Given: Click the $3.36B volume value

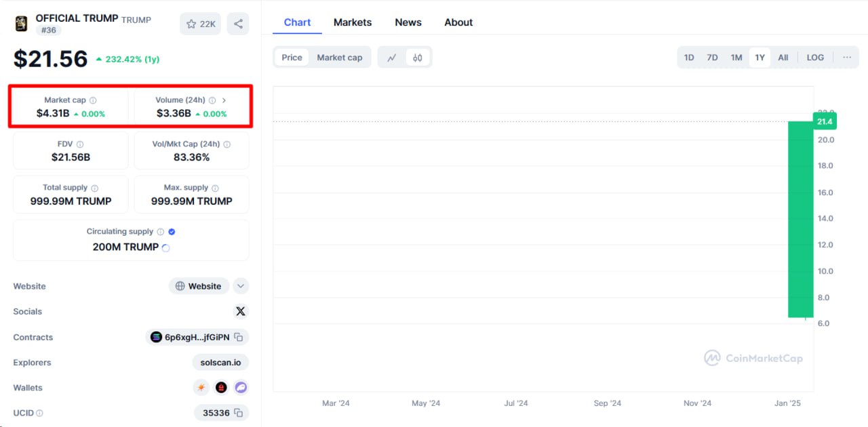Looking at the screenshot, I should (x=174, y=113).
